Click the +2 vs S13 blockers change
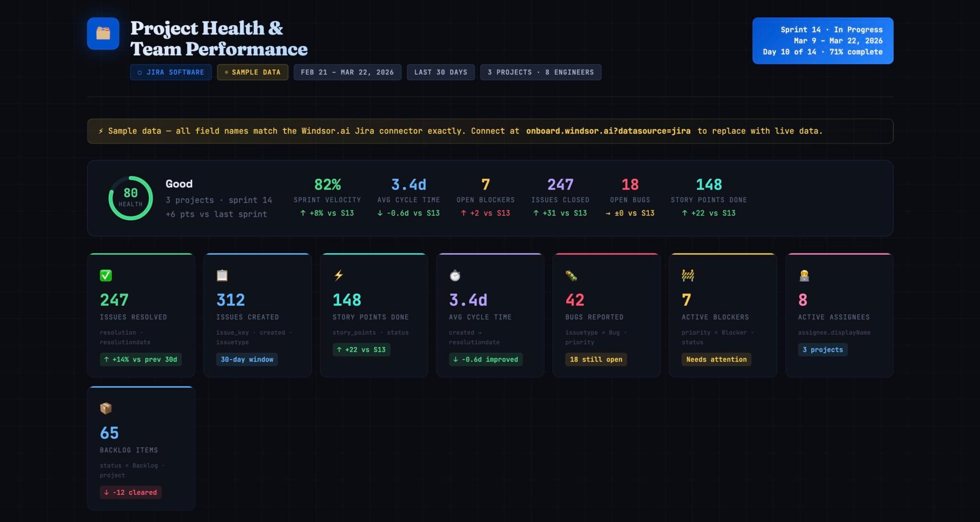 pyautogui.click(x=486, y=213)
